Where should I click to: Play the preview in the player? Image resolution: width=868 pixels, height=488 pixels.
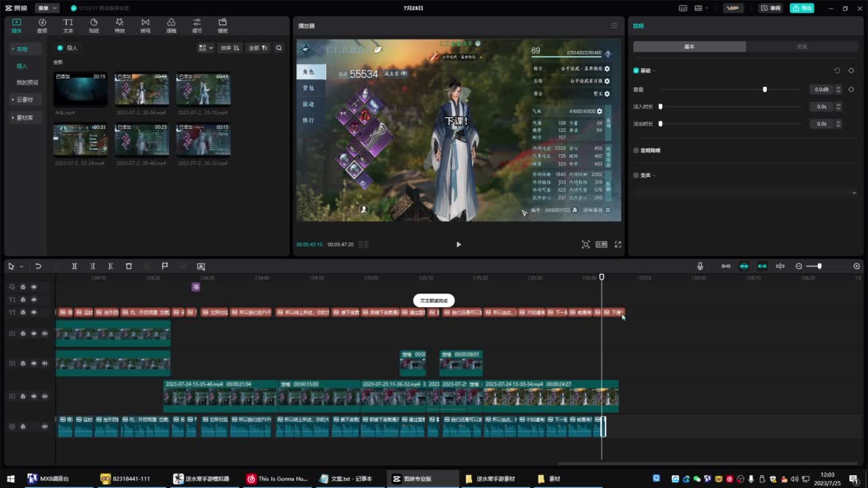tap(458, 245)
